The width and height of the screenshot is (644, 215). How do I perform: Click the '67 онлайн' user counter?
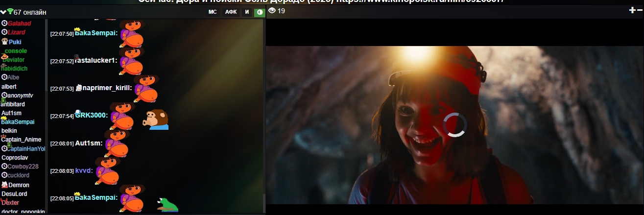pos(30,12)
